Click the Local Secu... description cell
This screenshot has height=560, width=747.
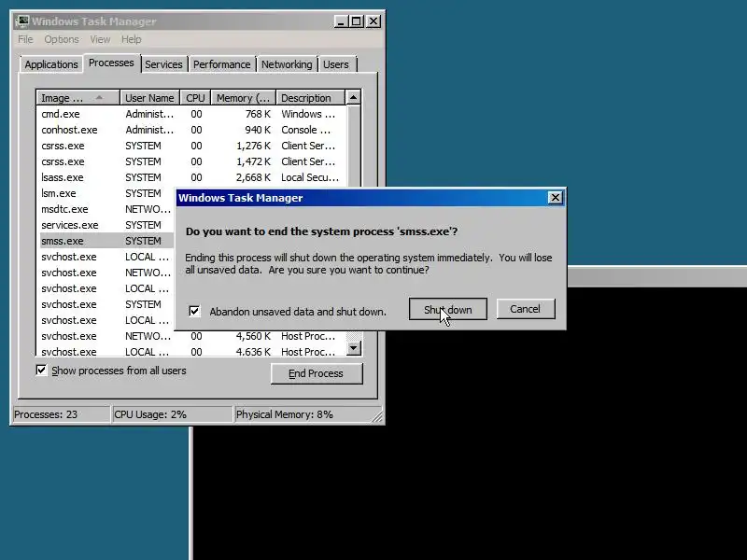coord(310,177)
